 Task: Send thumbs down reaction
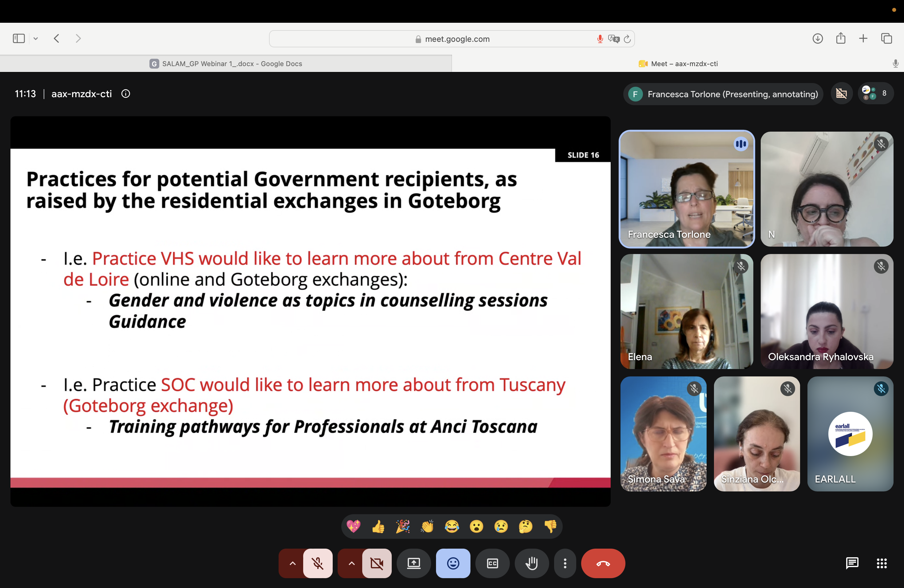(x=550, y=526)
